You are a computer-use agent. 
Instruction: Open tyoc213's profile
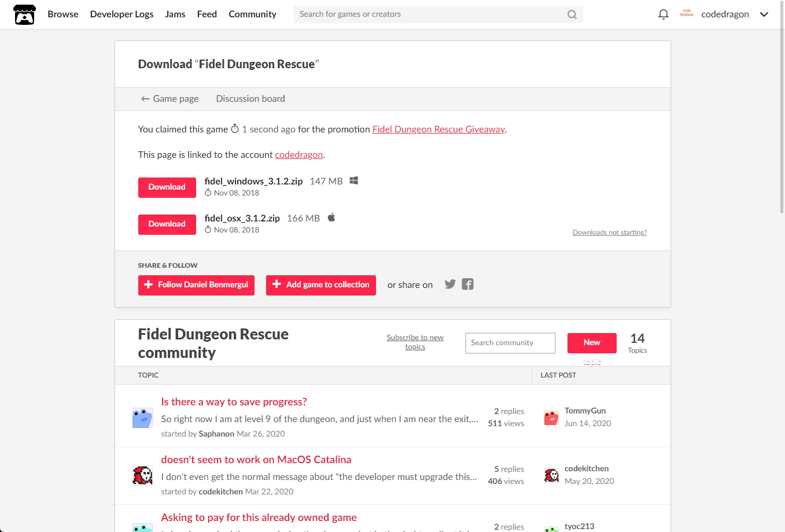(580, 526)
